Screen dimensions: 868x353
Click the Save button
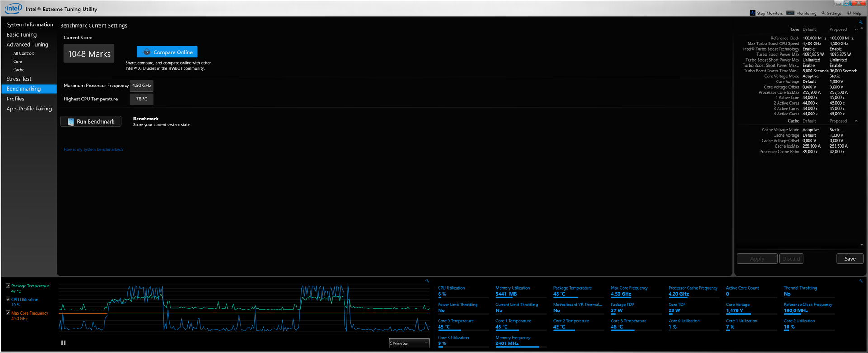(x=850, y=259)
